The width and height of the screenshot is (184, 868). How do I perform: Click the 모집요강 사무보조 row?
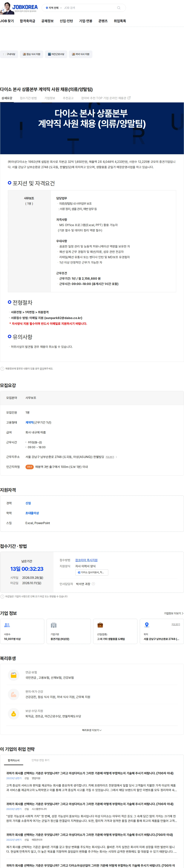92,398
